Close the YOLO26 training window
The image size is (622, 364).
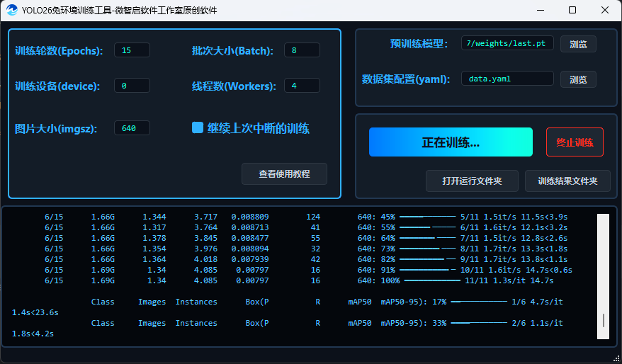pyautogui.click(x=605, y=10)
